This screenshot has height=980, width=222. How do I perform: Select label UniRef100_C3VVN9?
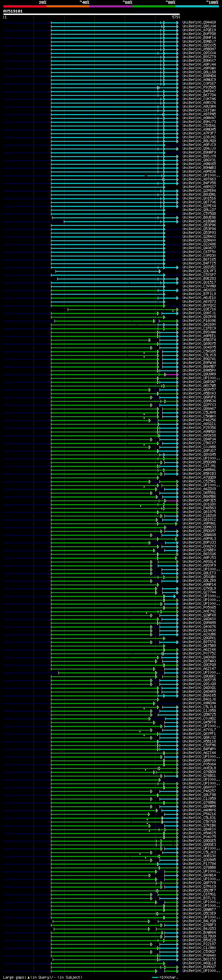[x=199, y=286]
